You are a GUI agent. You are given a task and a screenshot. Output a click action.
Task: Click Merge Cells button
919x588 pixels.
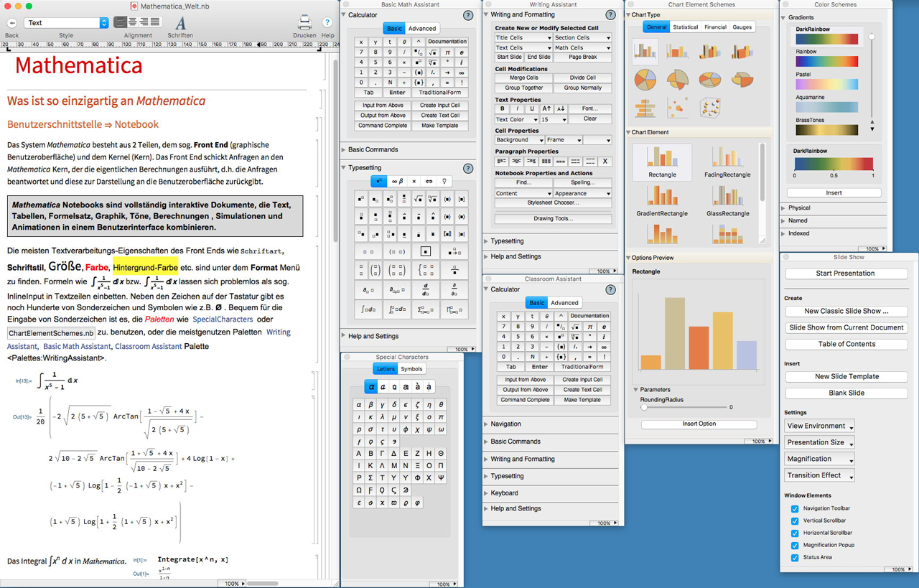[x=523, y=78]
